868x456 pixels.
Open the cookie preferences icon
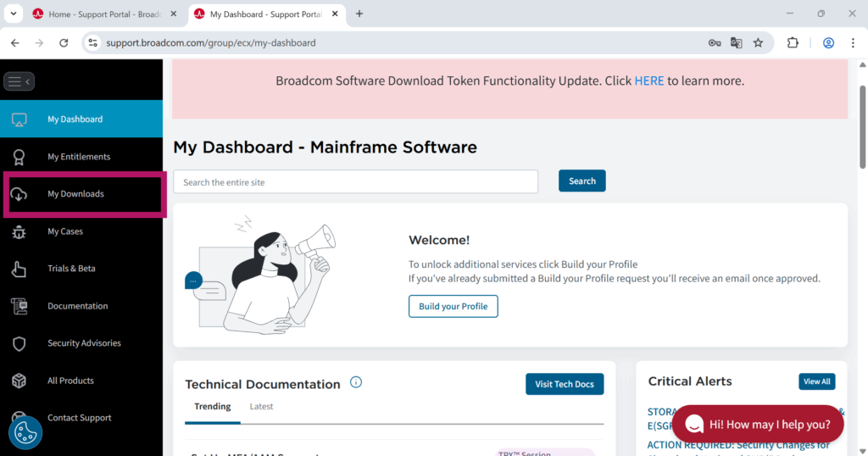[x=25, y=432]
